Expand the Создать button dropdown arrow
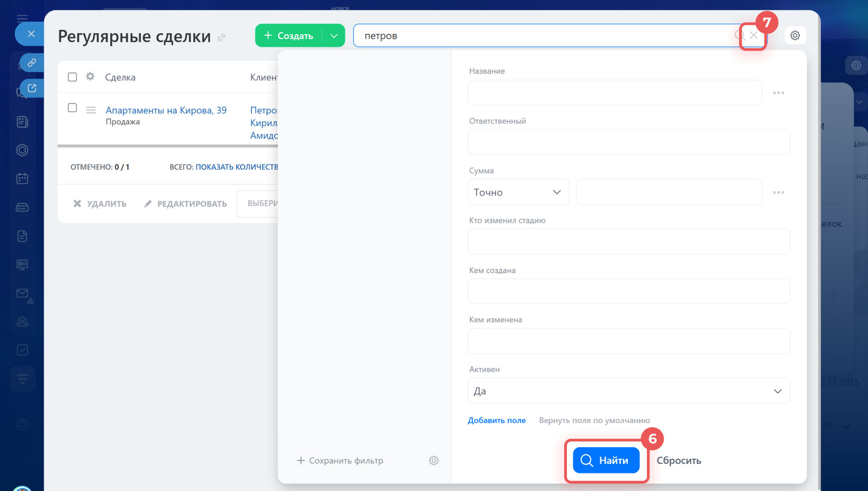 point(334,36)
